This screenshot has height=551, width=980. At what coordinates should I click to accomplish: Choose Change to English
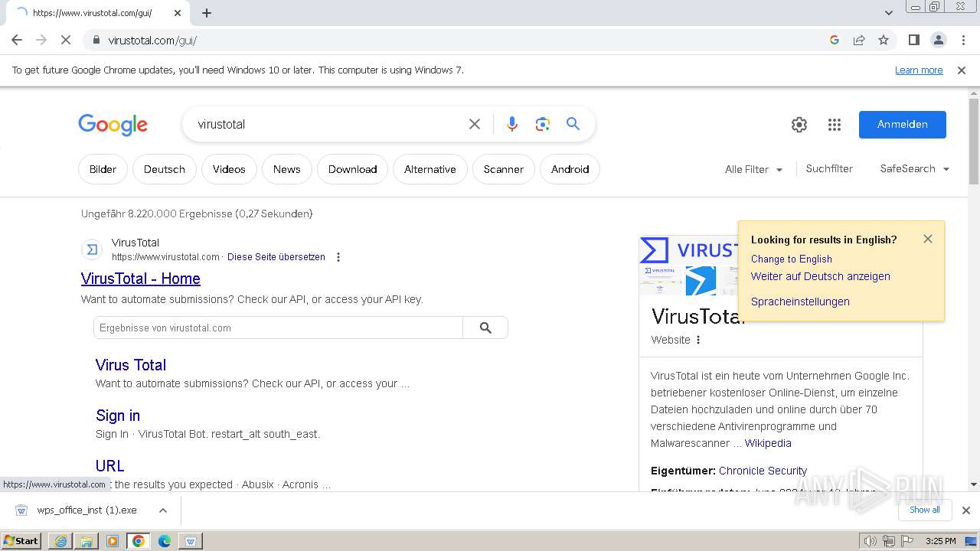click(792, 259)
